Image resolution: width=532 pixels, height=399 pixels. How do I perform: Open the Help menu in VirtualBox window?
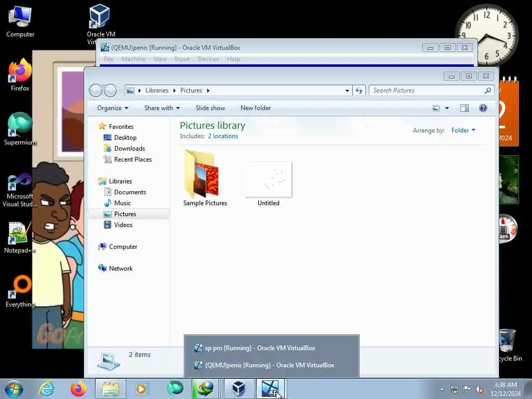click(233, 59)
